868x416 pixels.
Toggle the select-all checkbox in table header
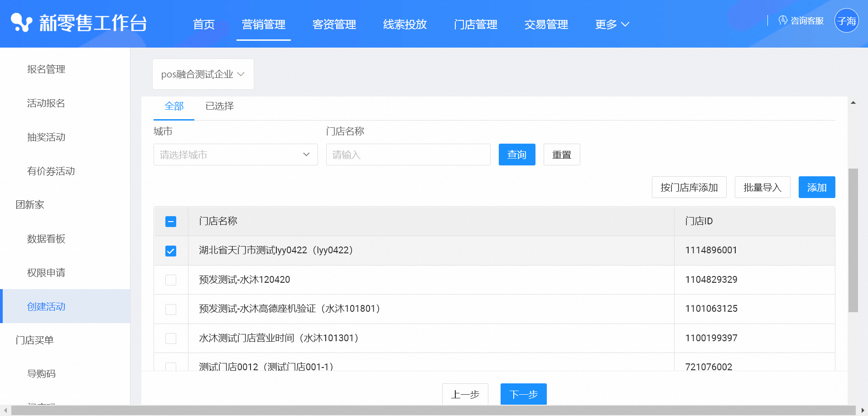171,222
